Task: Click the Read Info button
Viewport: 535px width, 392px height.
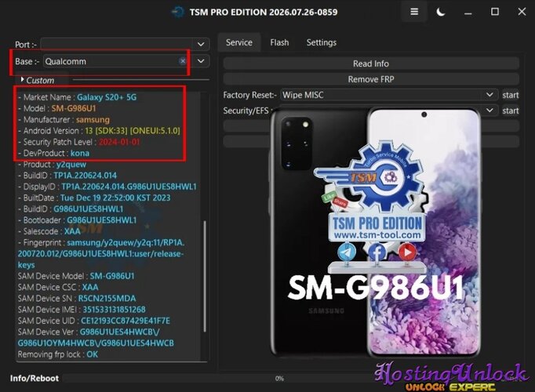Action: pos(371,64)
